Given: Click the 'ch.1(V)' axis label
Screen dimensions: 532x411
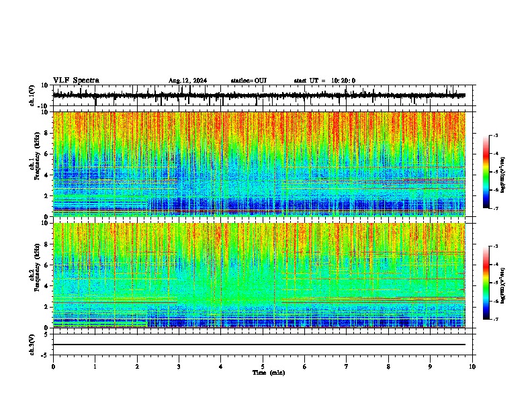Looking at the screenshot, I should pos(32,95).
